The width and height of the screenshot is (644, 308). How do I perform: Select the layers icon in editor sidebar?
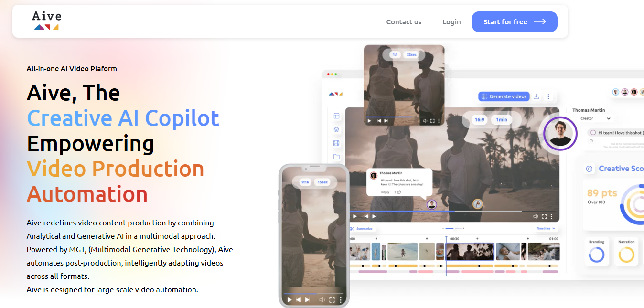pyautogui.click(x=336, y=129)
